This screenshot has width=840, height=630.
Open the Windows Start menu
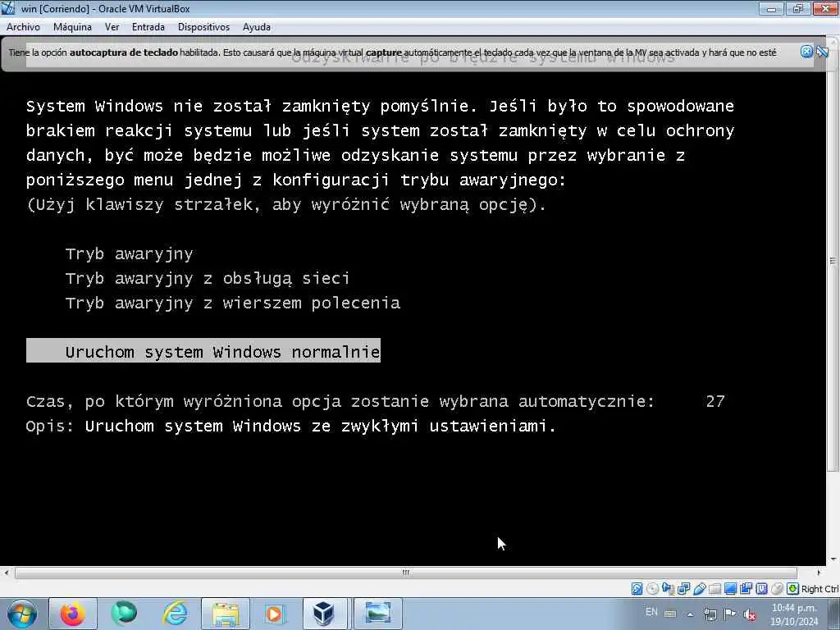[22, 614]
